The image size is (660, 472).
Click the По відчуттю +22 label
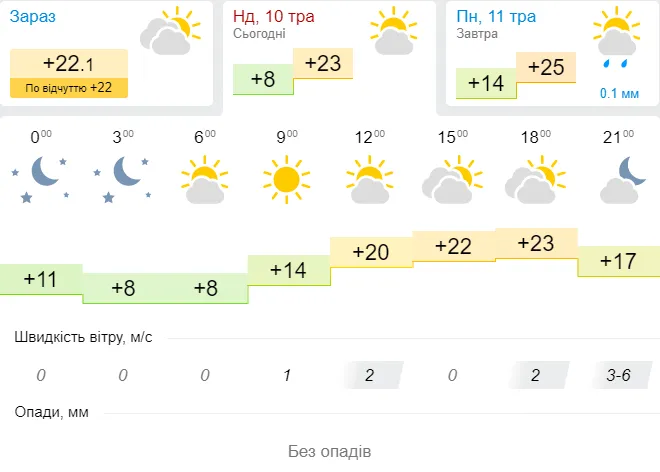click(x=69, y=88)
